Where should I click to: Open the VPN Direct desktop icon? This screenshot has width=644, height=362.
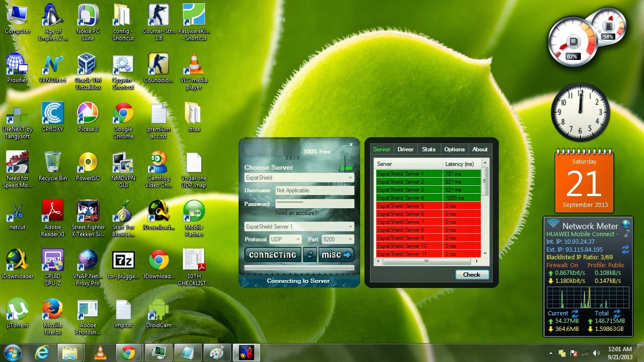[x=53, y=68]
